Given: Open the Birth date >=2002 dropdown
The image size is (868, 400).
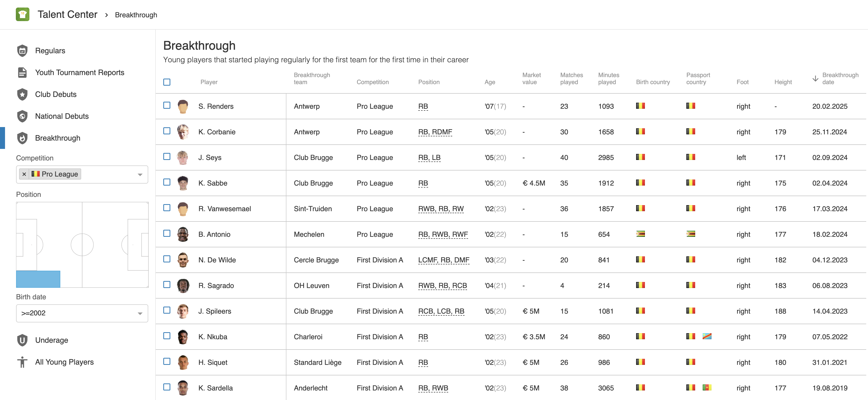Looking at the screenshot, I should click(x=82, y=313).
